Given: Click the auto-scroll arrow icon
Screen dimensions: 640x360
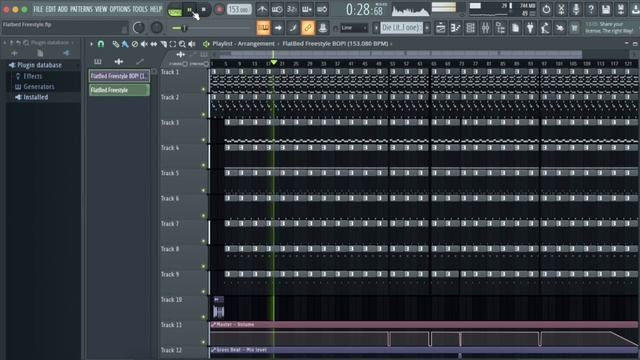Looking at the screenshot, I should click(x=278, y=28).
